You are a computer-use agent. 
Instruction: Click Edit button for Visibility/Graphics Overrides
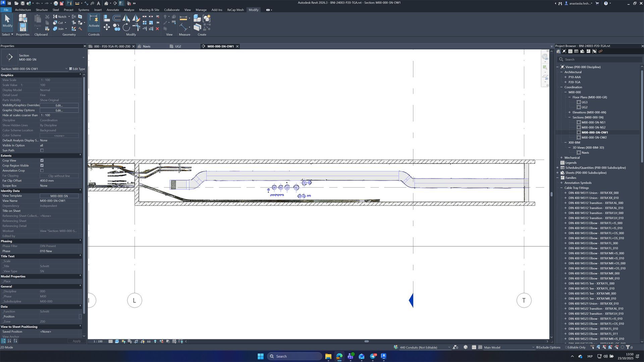pos(59,105)
